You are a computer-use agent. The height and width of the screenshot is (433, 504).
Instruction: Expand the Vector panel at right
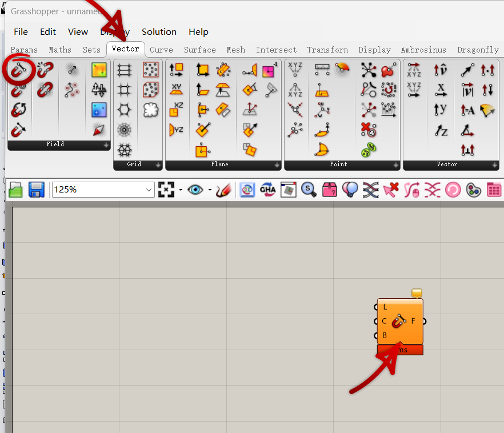pyautogui.click(x=495, y=165)
